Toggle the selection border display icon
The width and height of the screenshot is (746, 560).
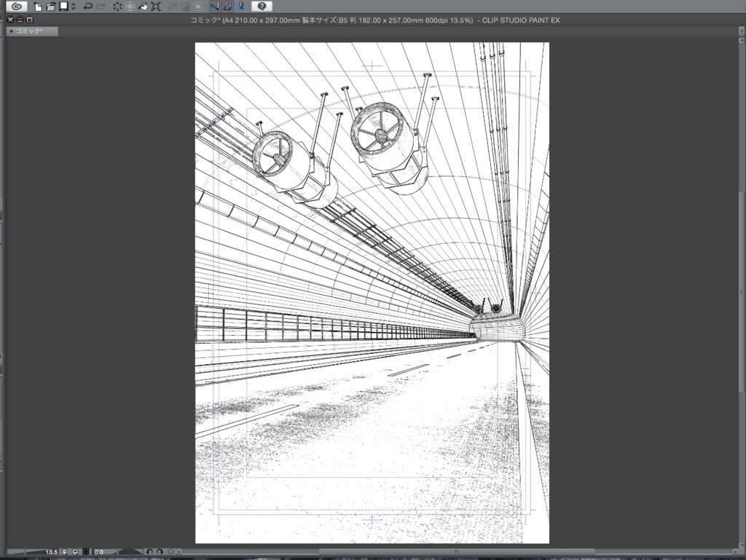pos(198,7)
